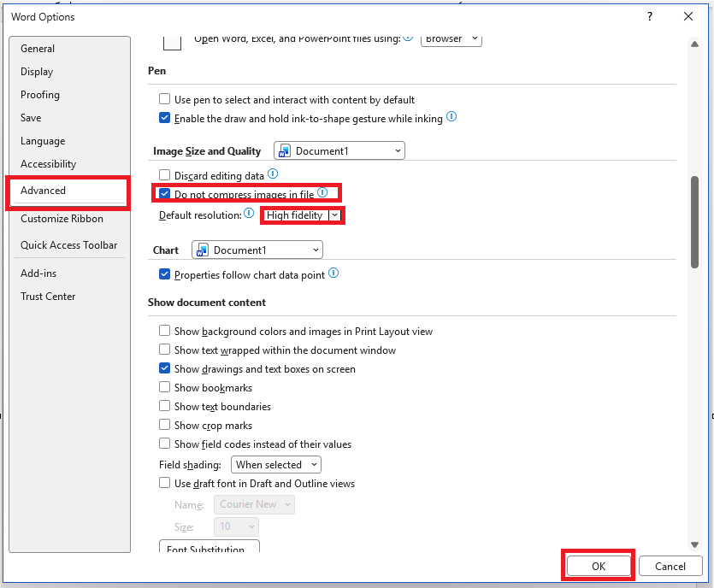Check Show text wrapped within the document window

(x=164, y=350)
